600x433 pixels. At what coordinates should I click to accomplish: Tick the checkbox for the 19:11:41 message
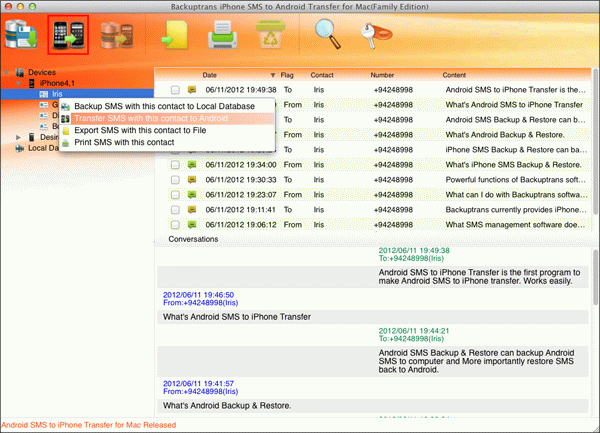tap(175, 210)
